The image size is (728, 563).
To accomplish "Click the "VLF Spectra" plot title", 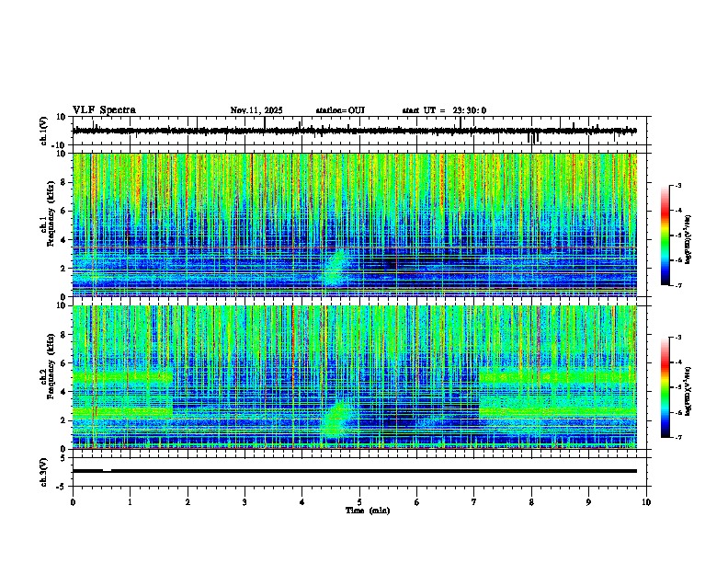I will point(104,110).
